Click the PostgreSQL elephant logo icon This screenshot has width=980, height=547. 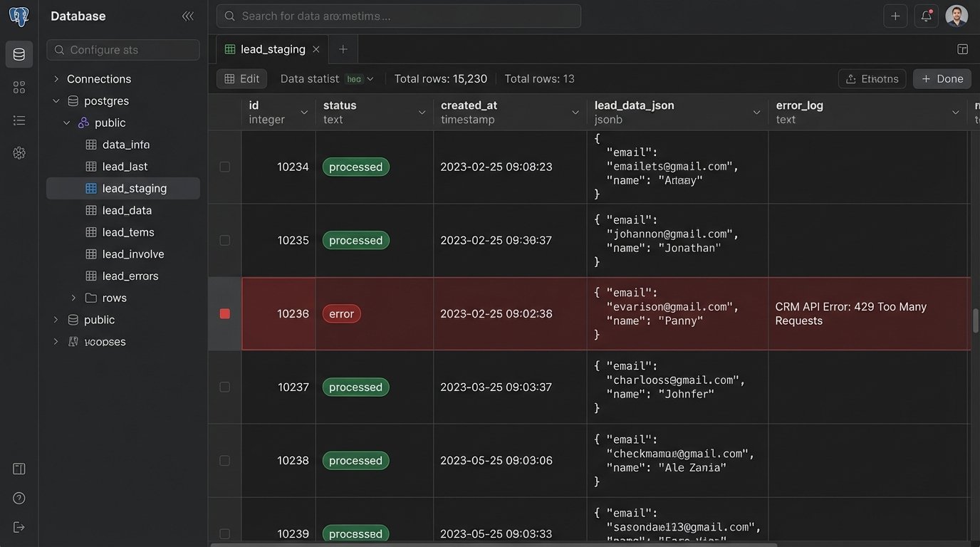(x=19, y=16)
